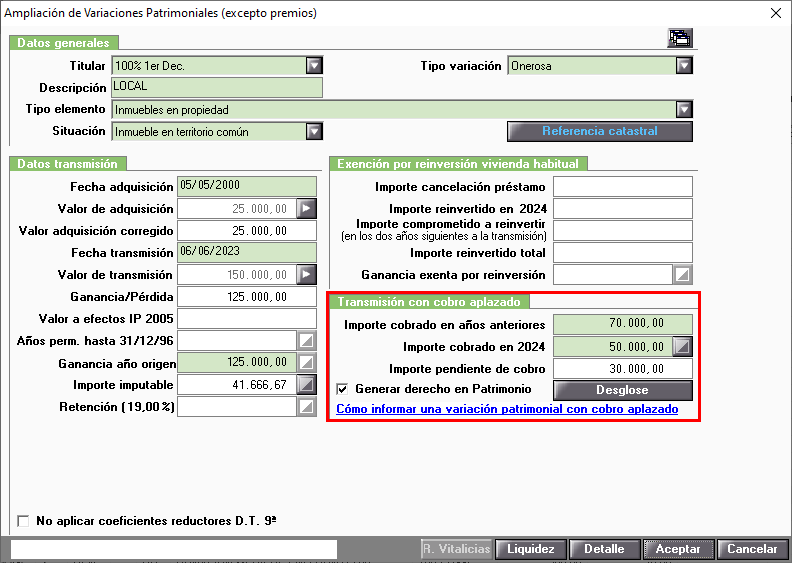Click the Descripción field containing LOCAL
792x563 pixels.
[x=217, y=87]
